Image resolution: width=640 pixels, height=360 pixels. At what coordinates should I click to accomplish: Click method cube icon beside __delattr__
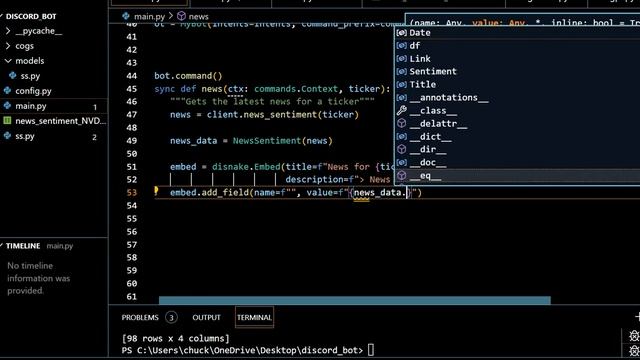(x=402, y=123)
